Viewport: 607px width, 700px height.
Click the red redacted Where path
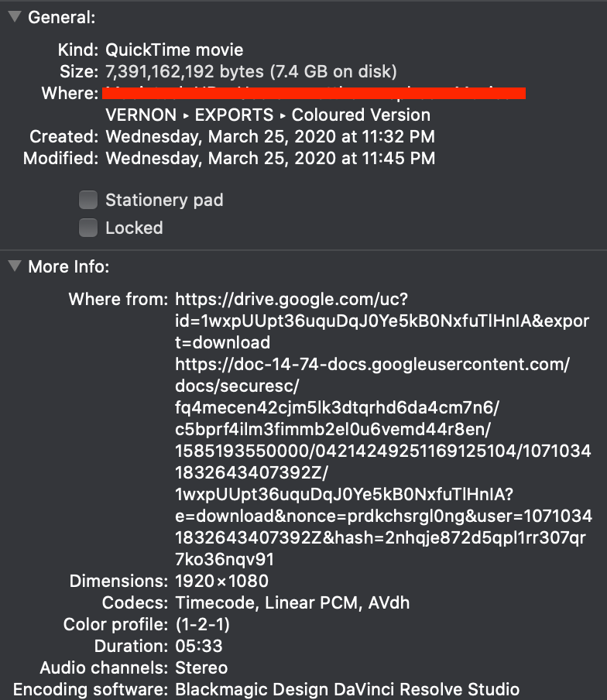coord(314,94)
